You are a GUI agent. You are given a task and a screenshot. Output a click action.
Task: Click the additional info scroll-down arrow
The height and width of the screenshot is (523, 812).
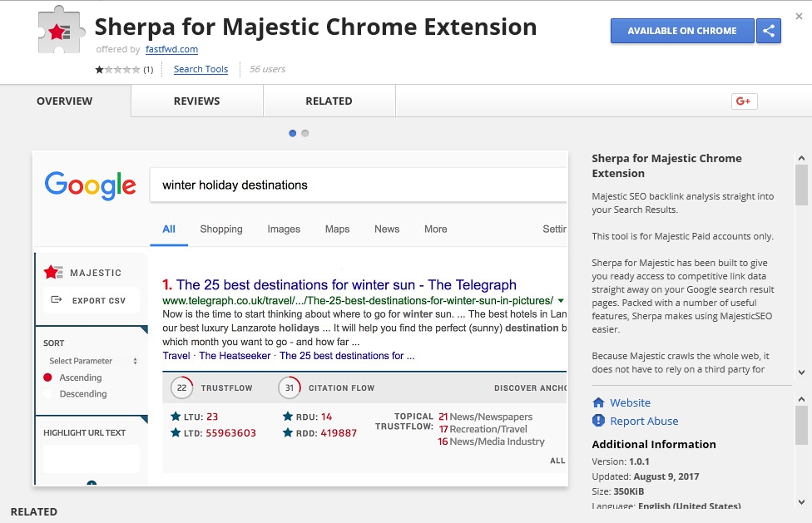[x=801, y=501]
